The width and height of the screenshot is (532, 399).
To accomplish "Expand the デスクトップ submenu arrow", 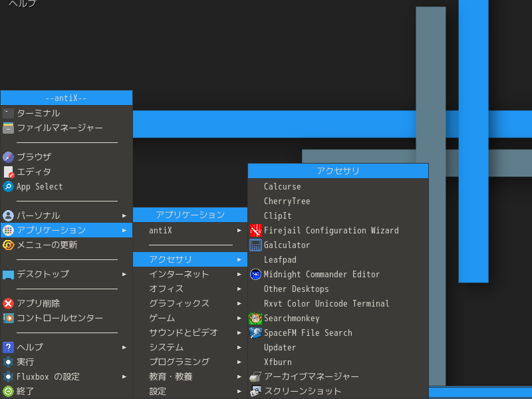I will coord(124,274).
